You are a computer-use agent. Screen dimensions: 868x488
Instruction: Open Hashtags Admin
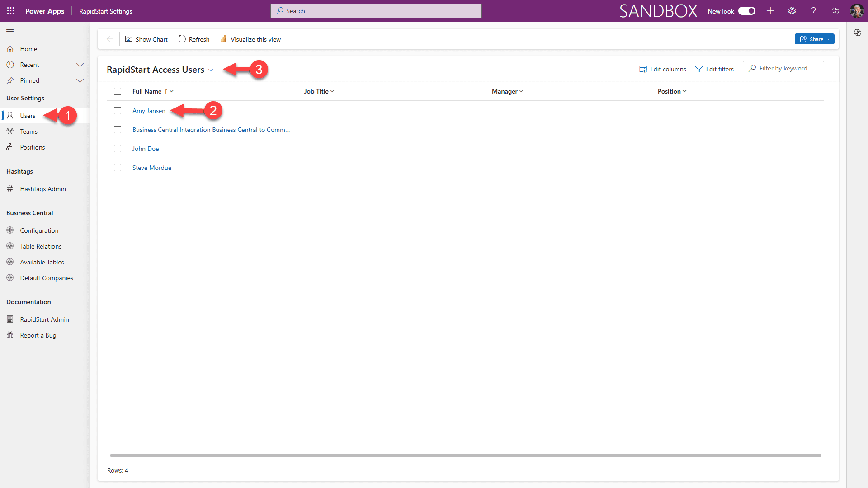[x=43, y=188]
